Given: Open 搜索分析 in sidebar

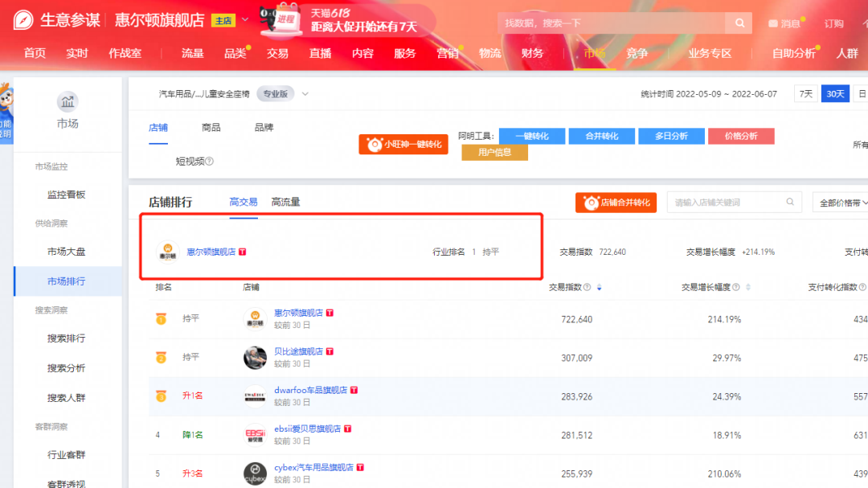Looking at the screenshot, I should coord(67,368).
